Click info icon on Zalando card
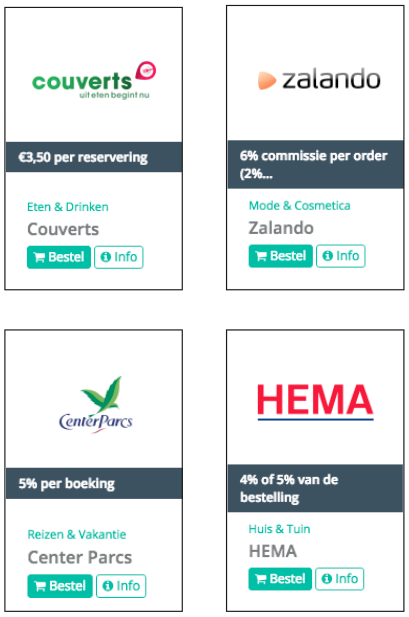This screenshot has height=617, width=409. pos(328,256)
